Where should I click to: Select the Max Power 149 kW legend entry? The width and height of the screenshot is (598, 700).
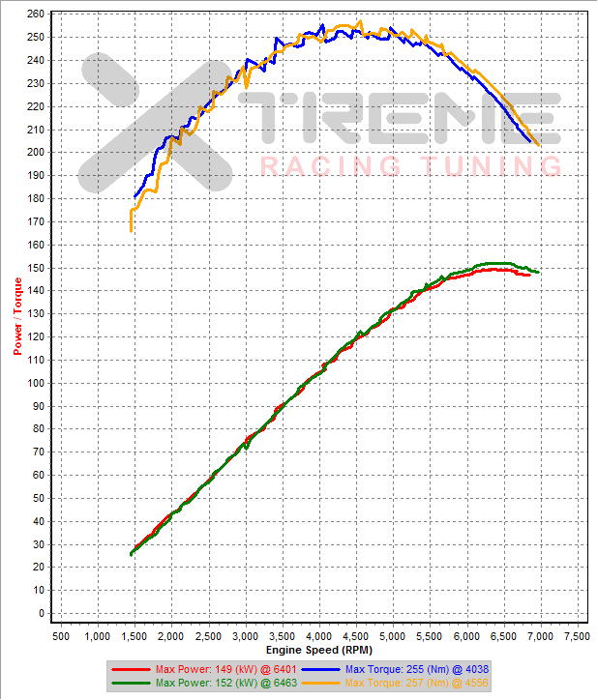(226, 669)
